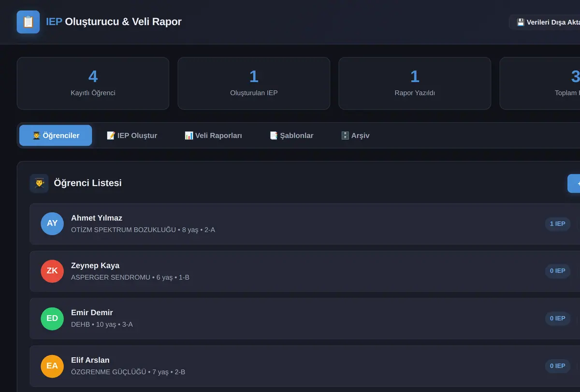Screen dimensions: 580x392
Task: Click the name Zeynep Kaya
Action: click(x=95, y=265)
